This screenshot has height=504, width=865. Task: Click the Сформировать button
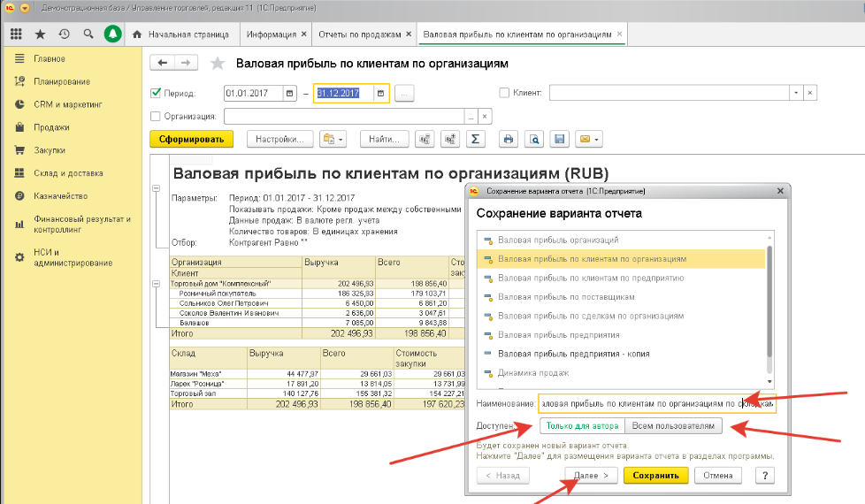tap(191, 139)
